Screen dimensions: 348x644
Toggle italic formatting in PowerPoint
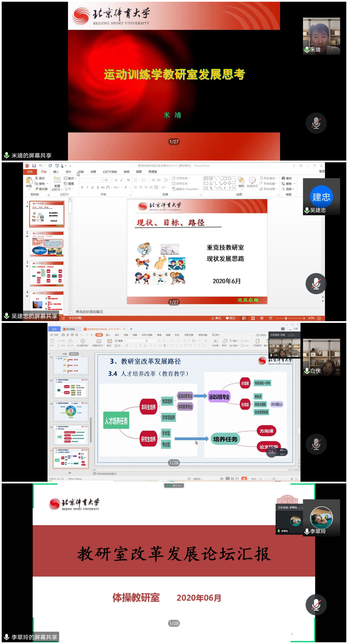click(x=87, y=187)
